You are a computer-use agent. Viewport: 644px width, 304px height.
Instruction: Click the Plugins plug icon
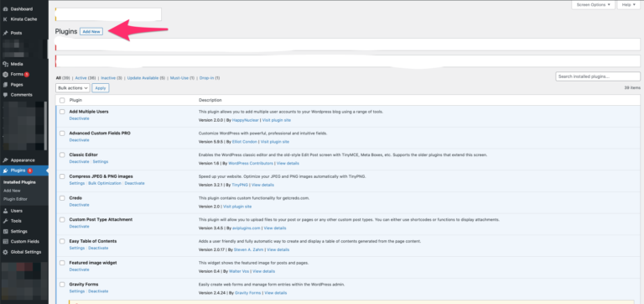(5, 170)
